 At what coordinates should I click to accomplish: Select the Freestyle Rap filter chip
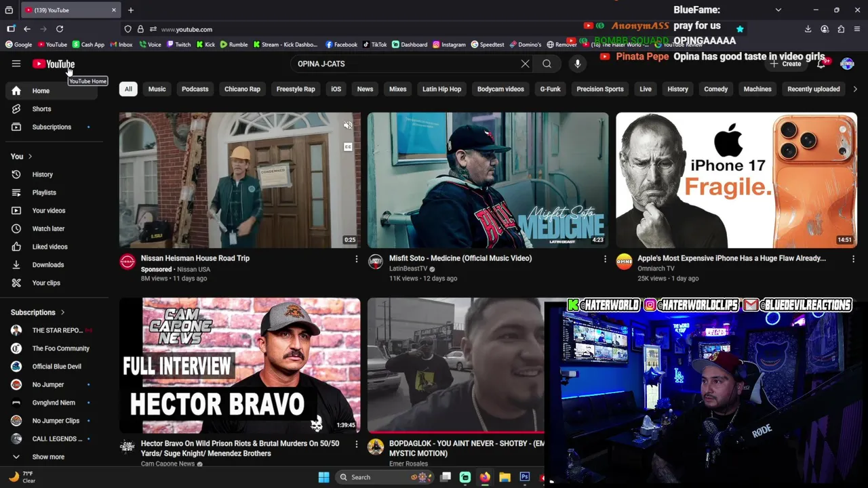[296, 89]
